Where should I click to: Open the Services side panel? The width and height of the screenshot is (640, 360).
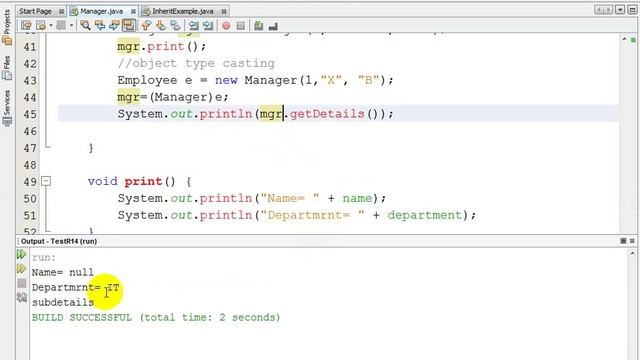7,109
